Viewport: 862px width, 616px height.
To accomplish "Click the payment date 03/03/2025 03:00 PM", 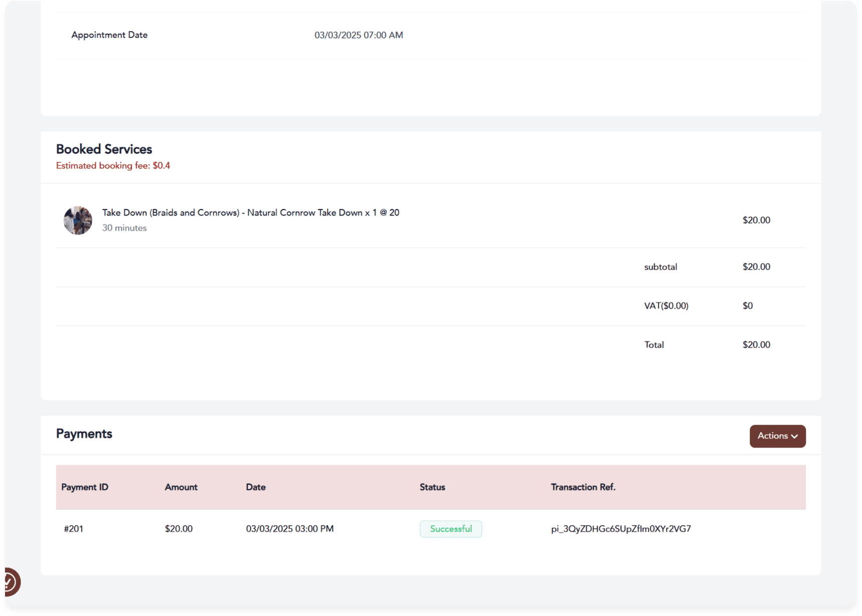I will (x=290, y=529).
